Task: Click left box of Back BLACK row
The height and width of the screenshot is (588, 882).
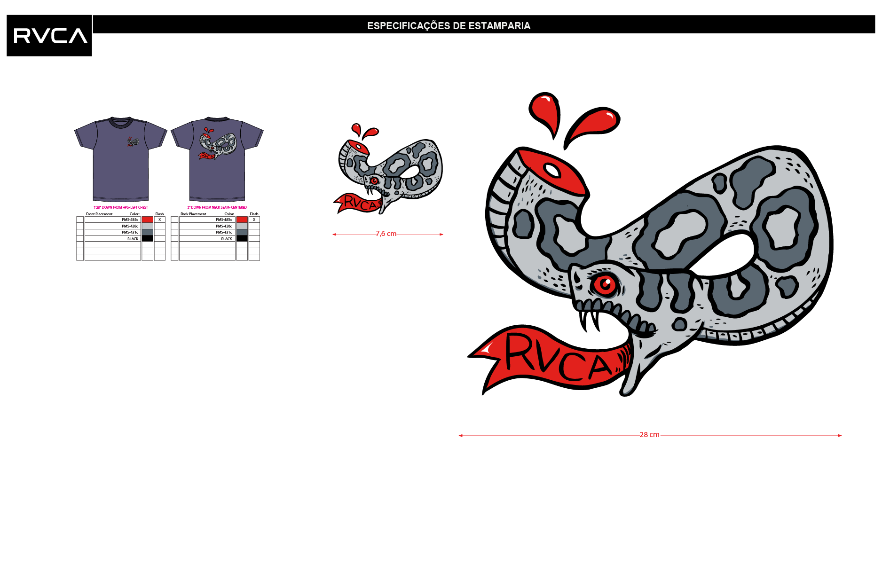Action: [174, 239]
